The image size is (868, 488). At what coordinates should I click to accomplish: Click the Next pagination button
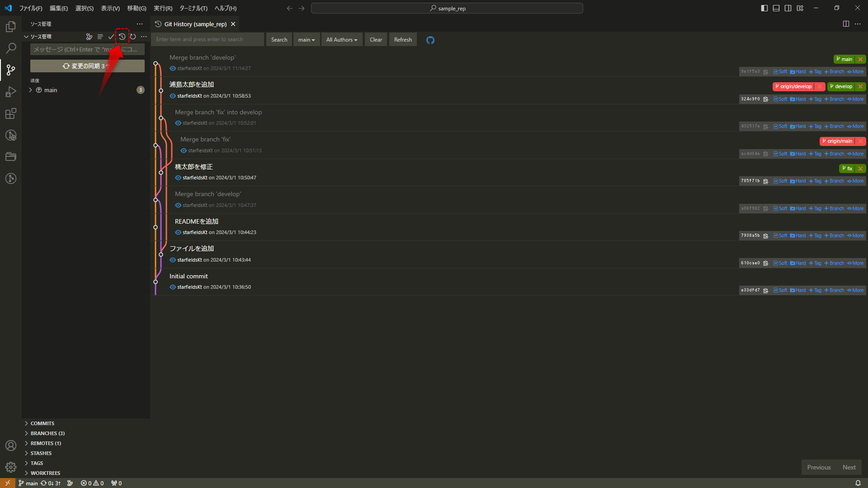coord(849,468)
